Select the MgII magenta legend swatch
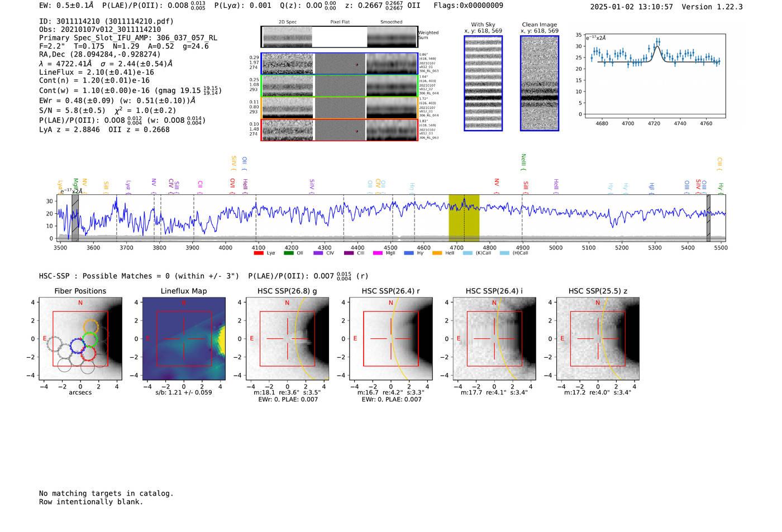Image resolution: width=782 pixels, height=532 pixels. pyautogui.click(x=378, y=253)
